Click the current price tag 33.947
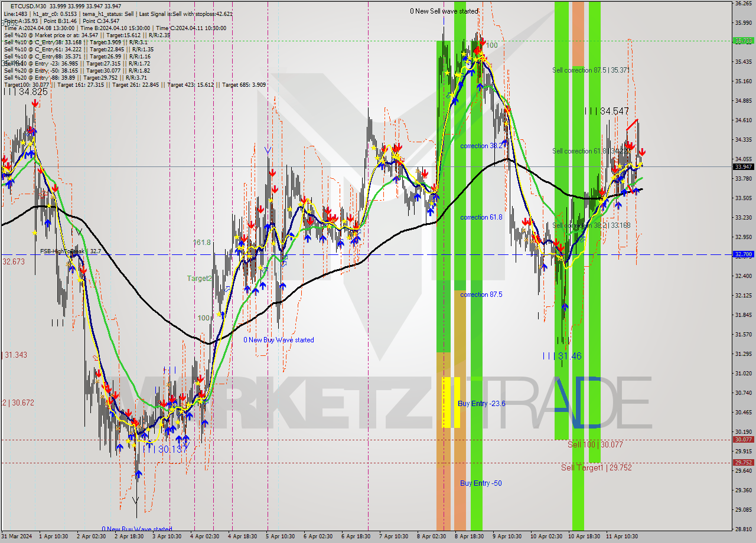This screenshot has height=543, width=756. [743, 166]
